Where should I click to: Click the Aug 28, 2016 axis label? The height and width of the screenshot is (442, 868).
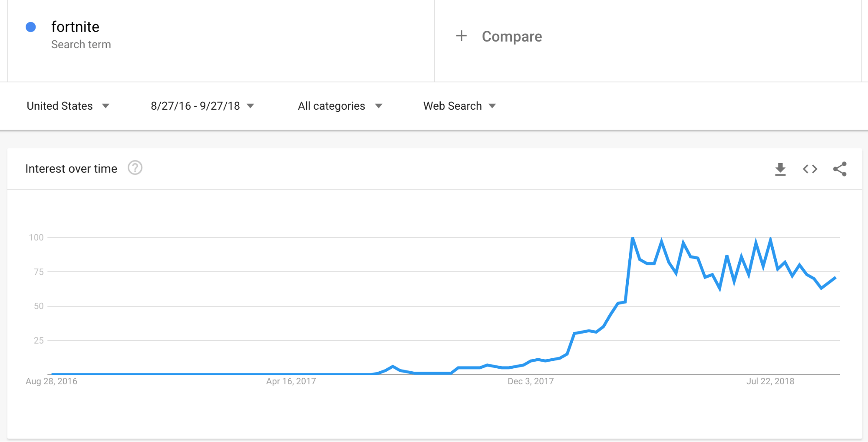(51, 381)
